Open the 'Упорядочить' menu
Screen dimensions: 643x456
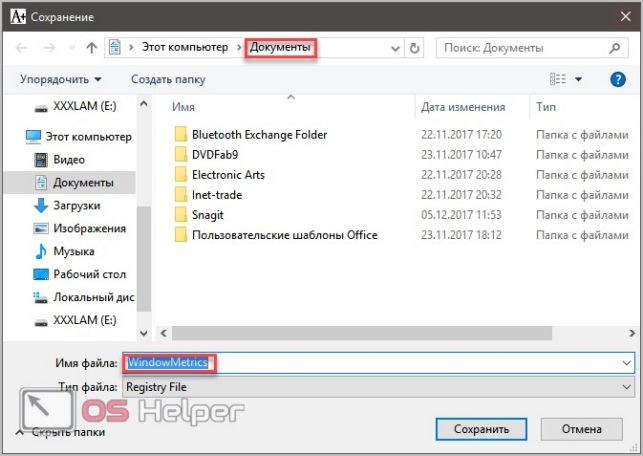[61, 79]
